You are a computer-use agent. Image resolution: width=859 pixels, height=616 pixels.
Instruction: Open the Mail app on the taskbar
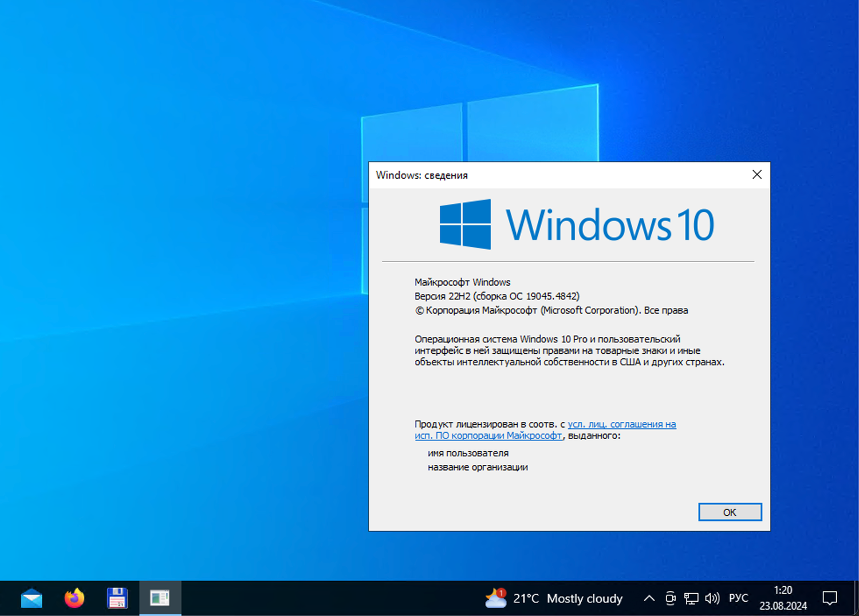[31, 598]
